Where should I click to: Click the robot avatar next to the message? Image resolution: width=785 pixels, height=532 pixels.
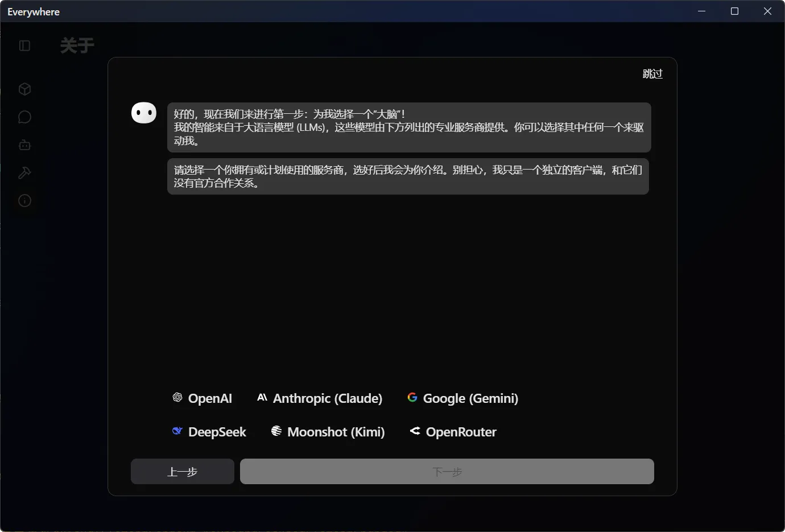pyautogui.click(x=144, y=113)
